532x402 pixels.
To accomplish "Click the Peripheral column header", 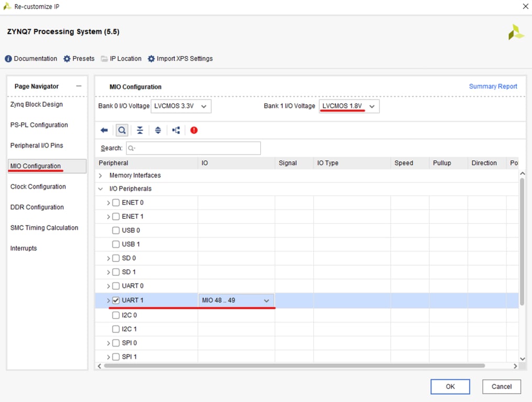I will click(x=147, y=163).
